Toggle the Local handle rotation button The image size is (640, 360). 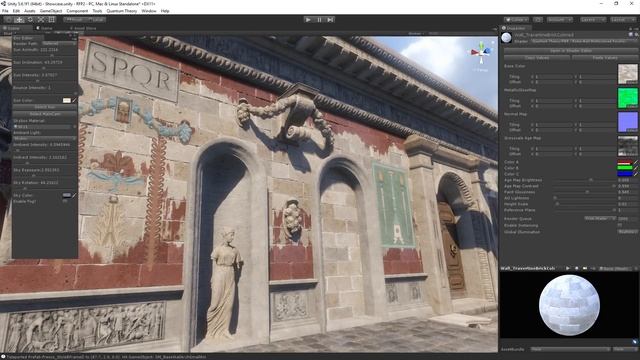pos(96,20)
